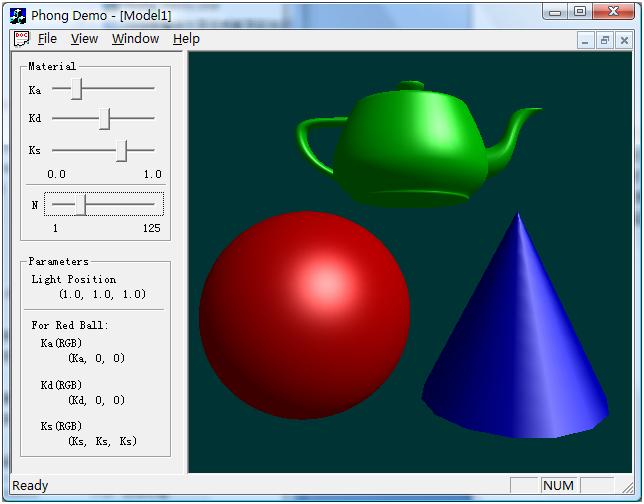644x504 pixels.
Task: Click the 'Ks(RGB)' parameter label
Action: click(61, 426)
